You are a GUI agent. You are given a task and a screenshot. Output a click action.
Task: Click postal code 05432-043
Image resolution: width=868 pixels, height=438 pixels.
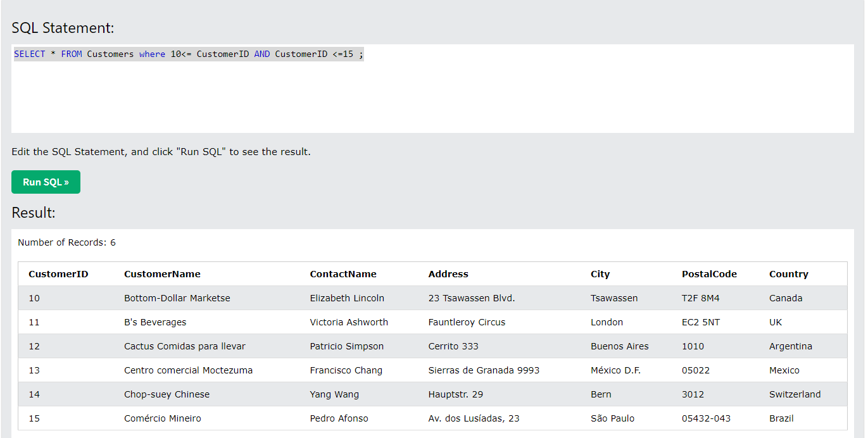coord(706,418)
